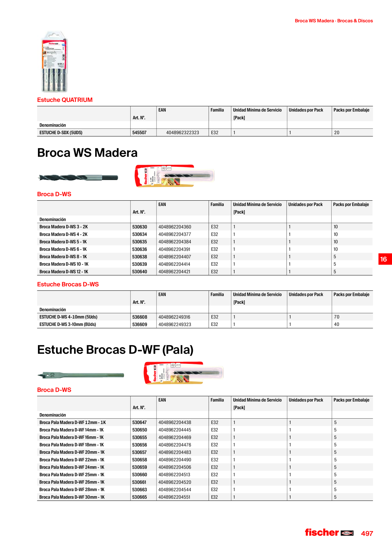Select article number 530636
The width and height of the screenshot is (392, 555).
[x=139, y=249]
